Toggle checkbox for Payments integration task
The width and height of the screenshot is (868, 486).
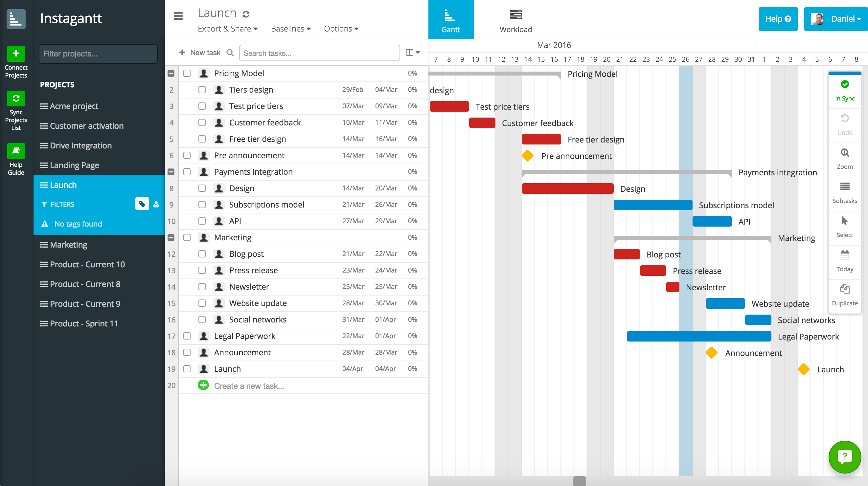pyautogui.click(x=187, y=172)
